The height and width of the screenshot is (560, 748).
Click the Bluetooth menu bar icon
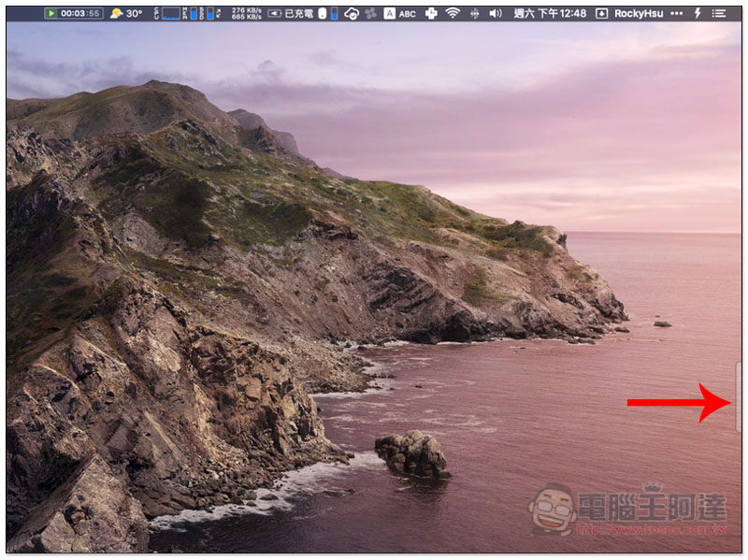(x=474, y=13)
